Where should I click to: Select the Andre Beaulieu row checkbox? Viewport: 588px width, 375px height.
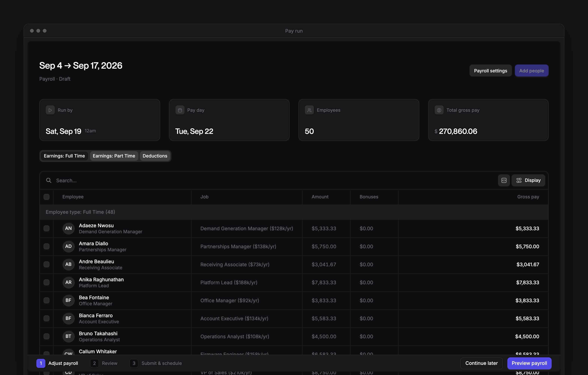click(x=46, y=264)
